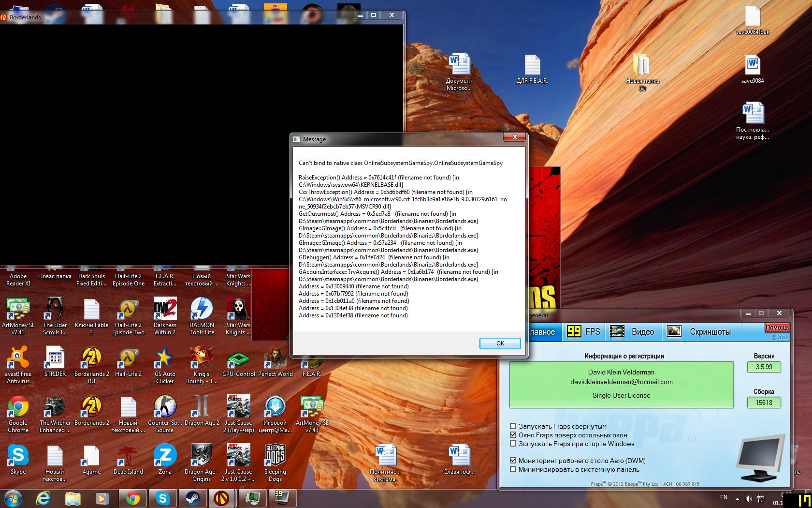Select Borderlands 2 RU desktop shortcut
Screen dimensions: 812x508
(91, 365)
